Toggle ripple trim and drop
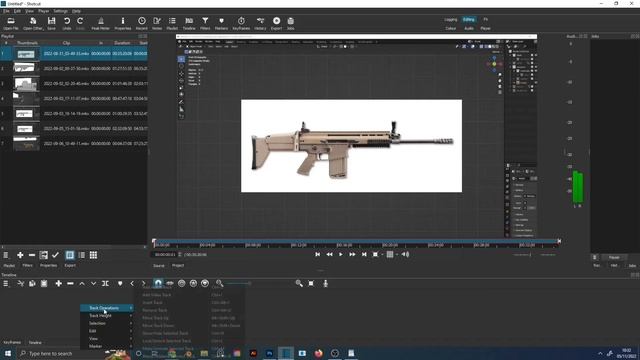640x360 pixels. [182, 283]
